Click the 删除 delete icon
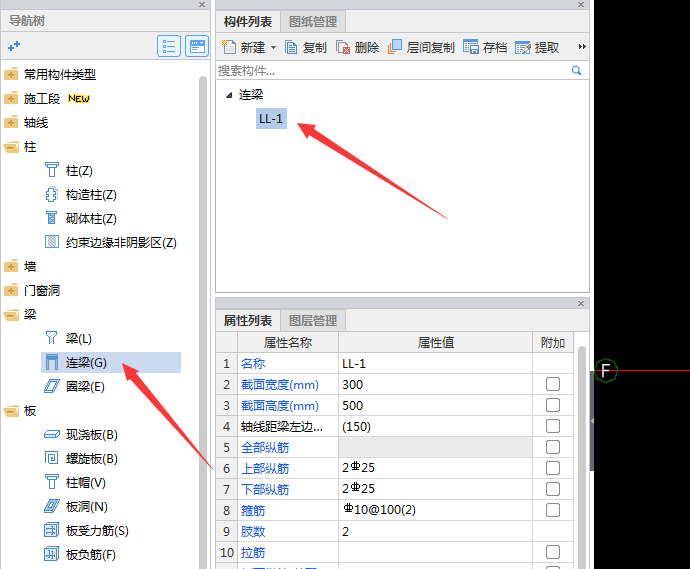This screenshot has height=569, width=690. [343, 47]
